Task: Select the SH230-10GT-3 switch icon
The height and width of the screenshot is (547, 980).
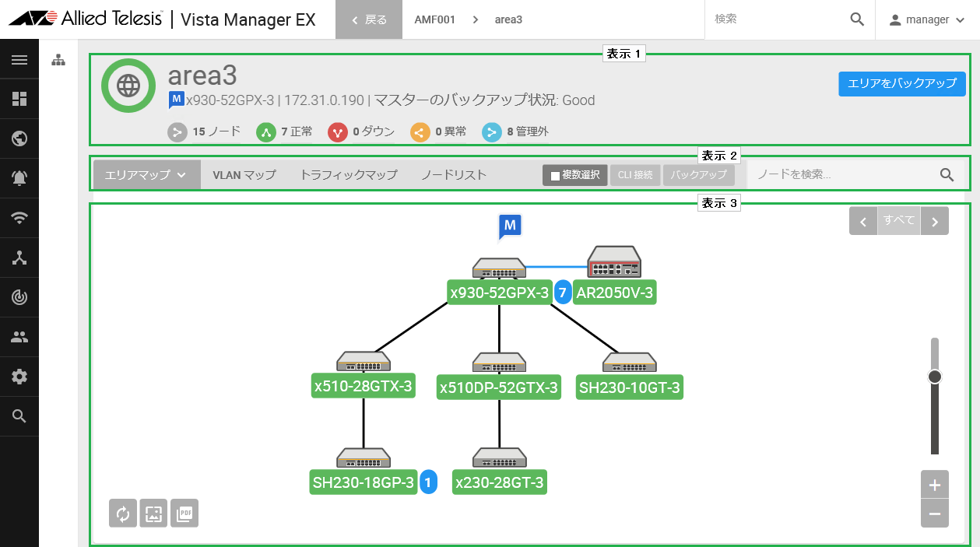Action: click(630, 362)
